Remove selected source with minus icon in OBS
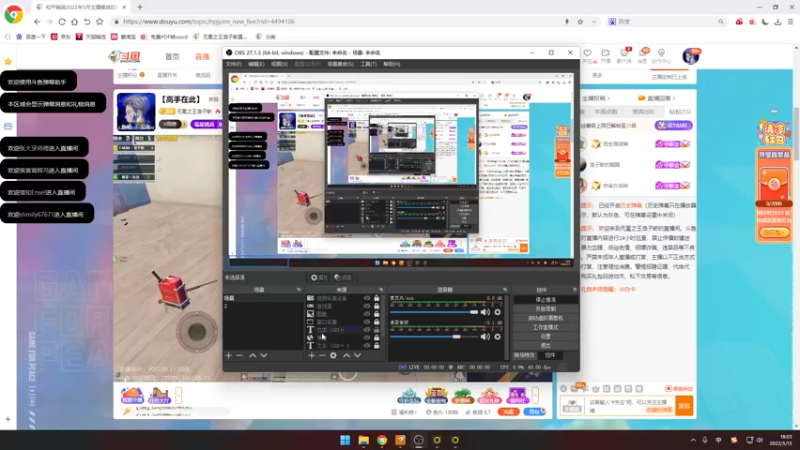800x450 pixels. 322,355
